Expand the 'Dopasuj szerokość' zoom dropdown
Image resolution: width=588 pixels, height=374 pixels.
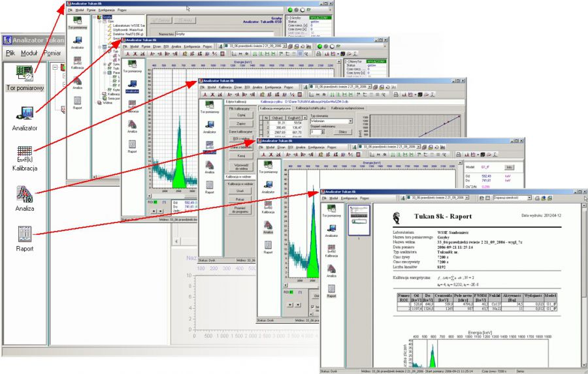529,198
